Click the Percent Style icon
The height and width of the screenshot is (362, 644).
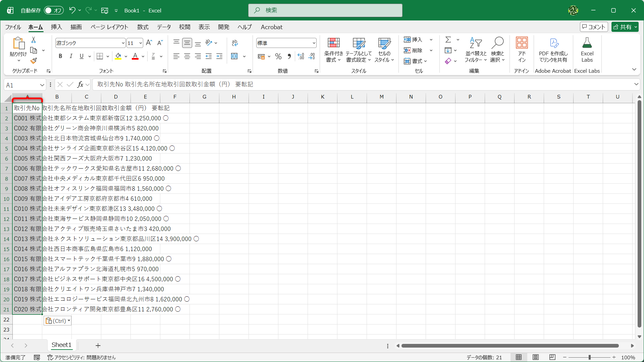click(278, 56)
